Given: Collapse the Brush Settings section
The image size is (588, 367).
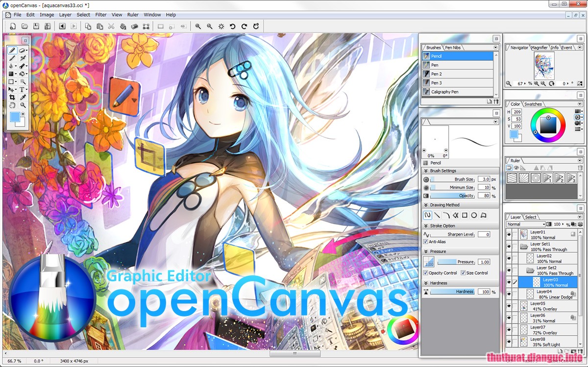Looking at the screenshot, I should (x=426, y=170).
